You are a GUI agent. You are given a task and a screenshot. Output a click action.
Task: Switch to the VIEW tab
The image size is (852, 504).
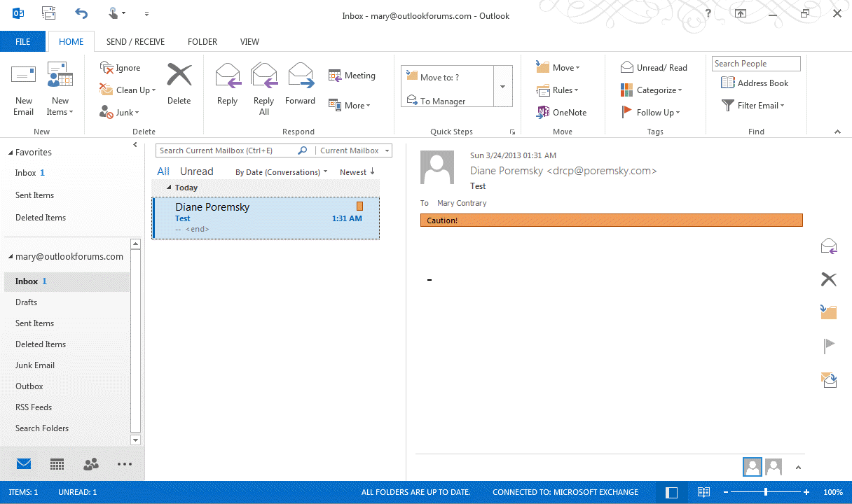pyautogui.click(x=249, y=41)
